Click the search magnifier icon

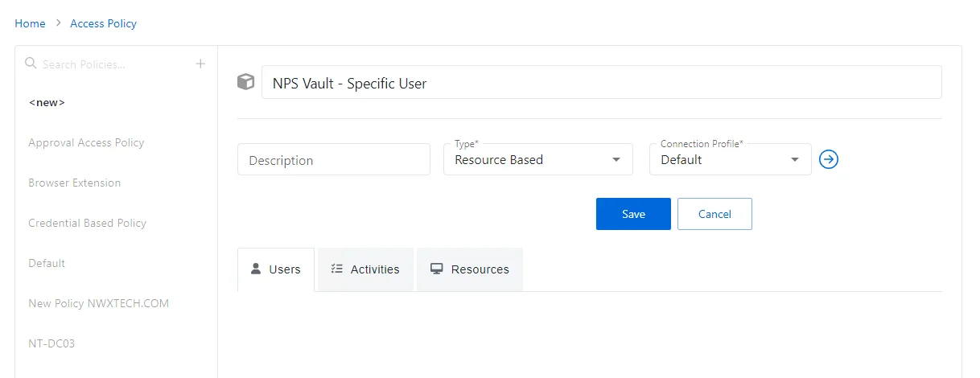(31, 63)
